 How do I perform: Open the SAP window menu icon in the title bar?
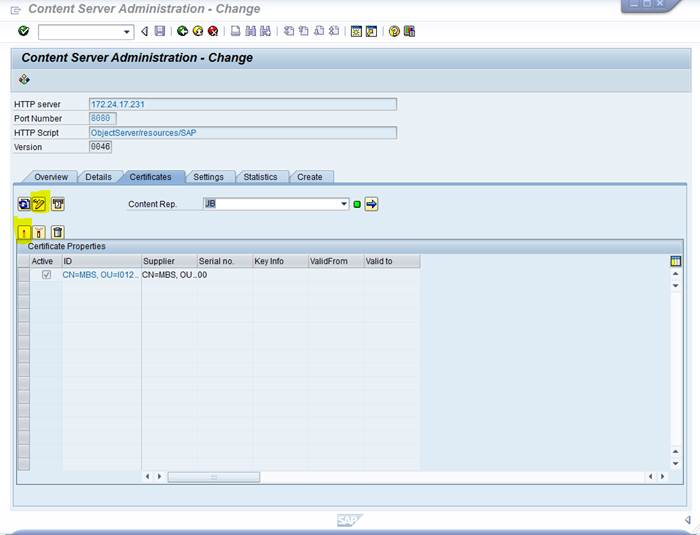(15, 9)
